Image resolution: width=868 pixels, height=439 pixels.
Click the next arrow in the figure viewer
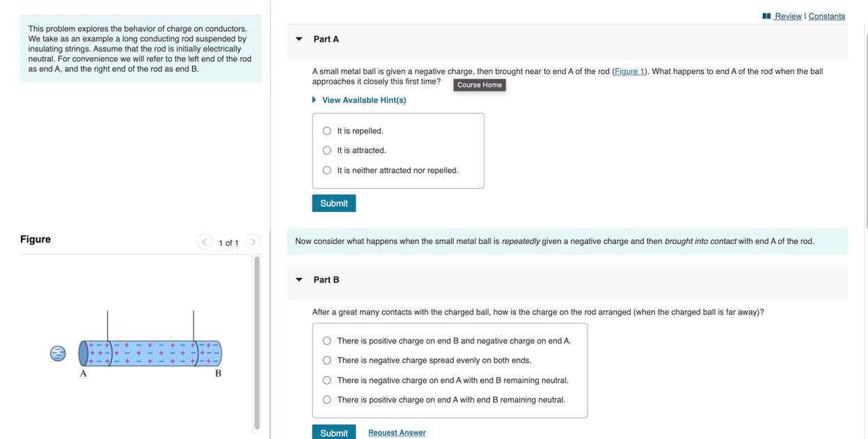(x=252, y=242)
